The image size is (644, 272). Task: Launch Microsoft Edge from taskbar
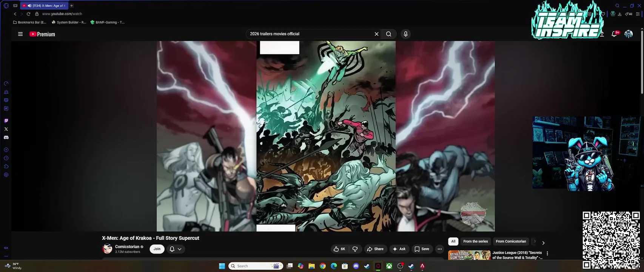334,266
